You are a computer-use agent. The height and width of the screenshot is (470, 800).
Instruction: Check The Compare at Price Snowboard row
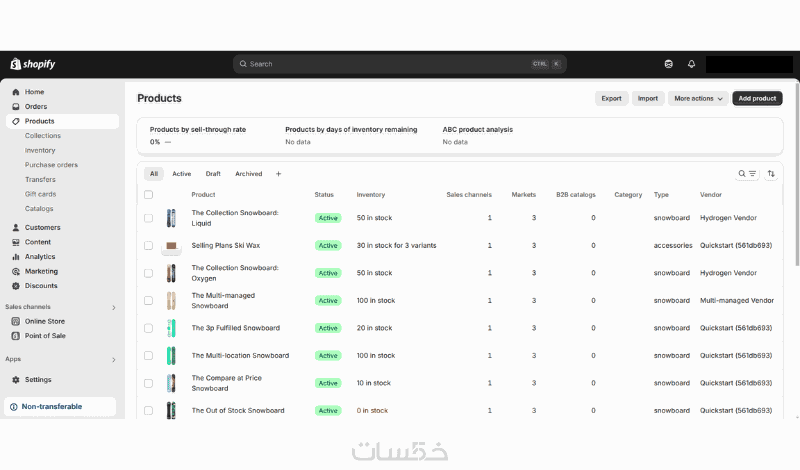pyautogui.click(x=148, y=383)
